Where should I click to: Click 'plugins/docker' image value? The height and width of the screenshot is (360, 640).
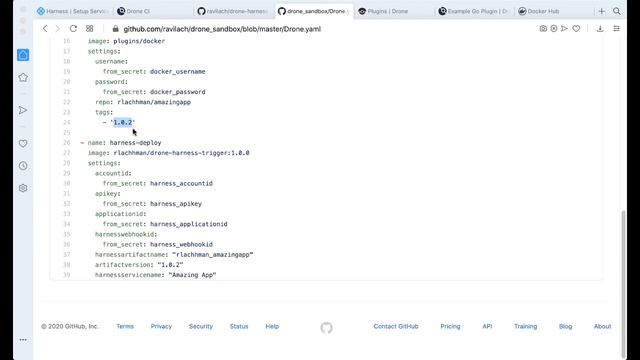pyautogui.click(x=139, y=41)
